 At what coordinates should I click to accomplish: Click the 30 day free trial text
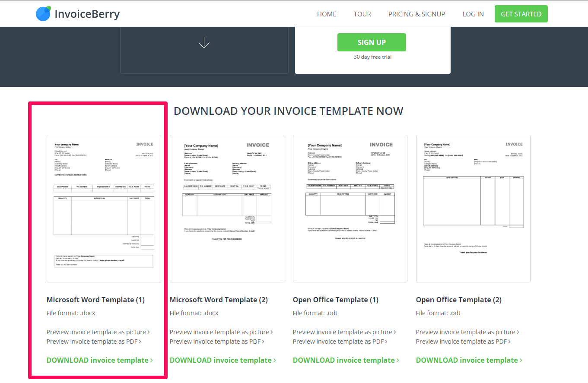tap(372, 57)
